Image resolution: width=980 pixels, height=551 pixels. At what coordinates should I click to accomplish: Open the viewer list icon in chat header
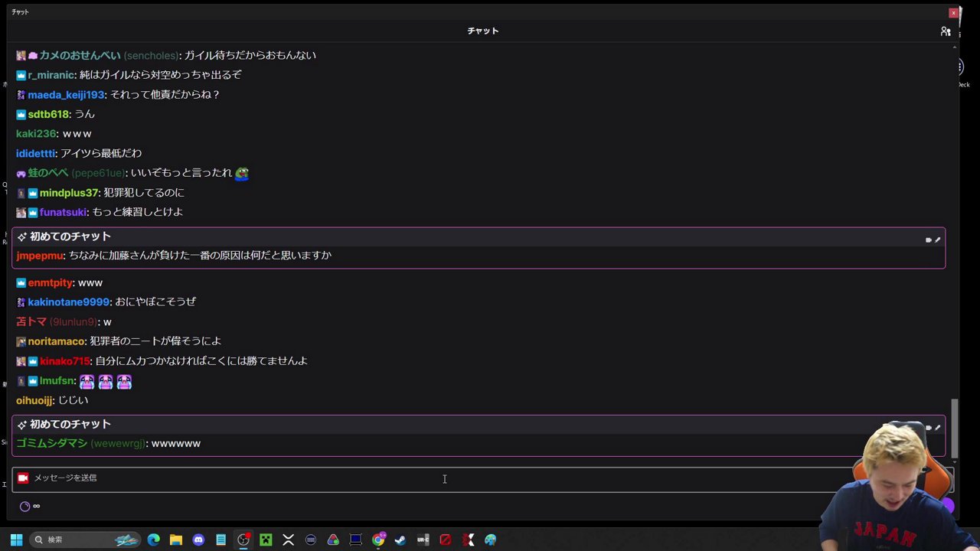point(946,31)
